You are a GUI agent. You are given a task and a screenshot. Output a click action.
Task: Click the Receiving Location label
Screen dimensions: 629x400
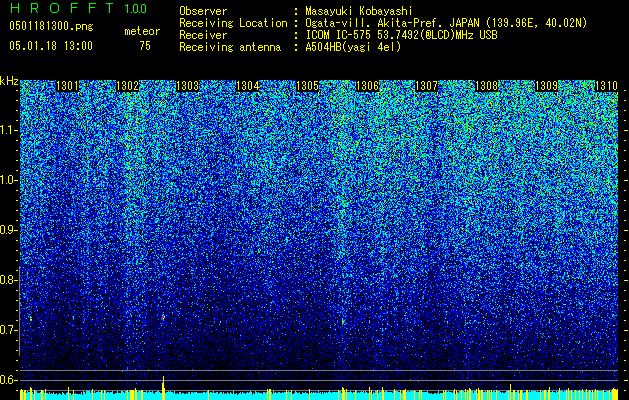click(x=233, y=23)
